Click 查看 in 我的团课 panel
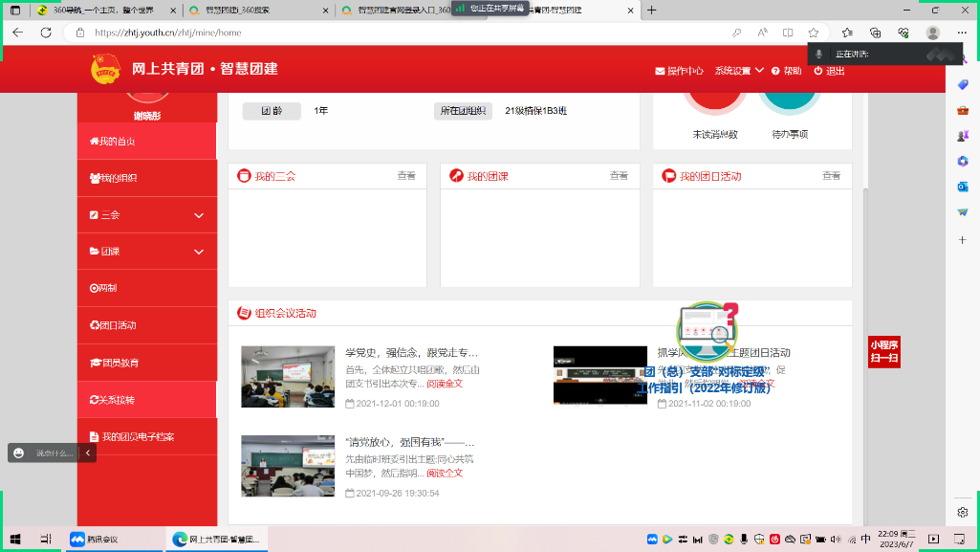The width and height of the screenshot is (980, 552). click(x=619, y=176)
